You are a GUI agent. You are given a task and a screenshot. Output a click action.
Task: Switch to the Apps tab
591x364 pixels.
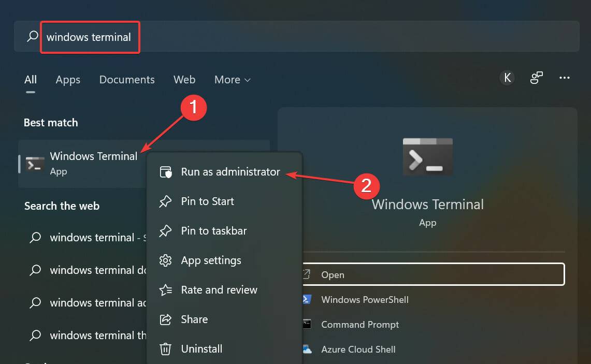(x=67, y=80)
